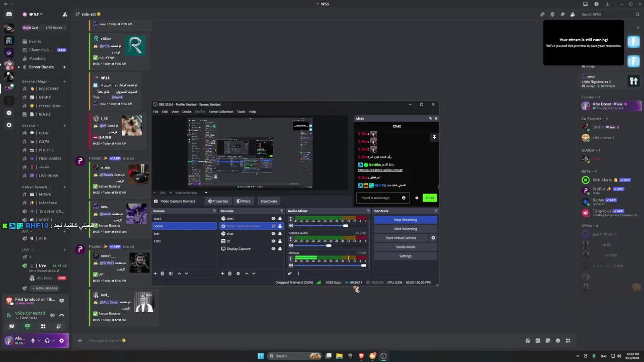Open chat settings gear beside Chat button
This screenshot has height=362, width=644.
pos(417,198)
